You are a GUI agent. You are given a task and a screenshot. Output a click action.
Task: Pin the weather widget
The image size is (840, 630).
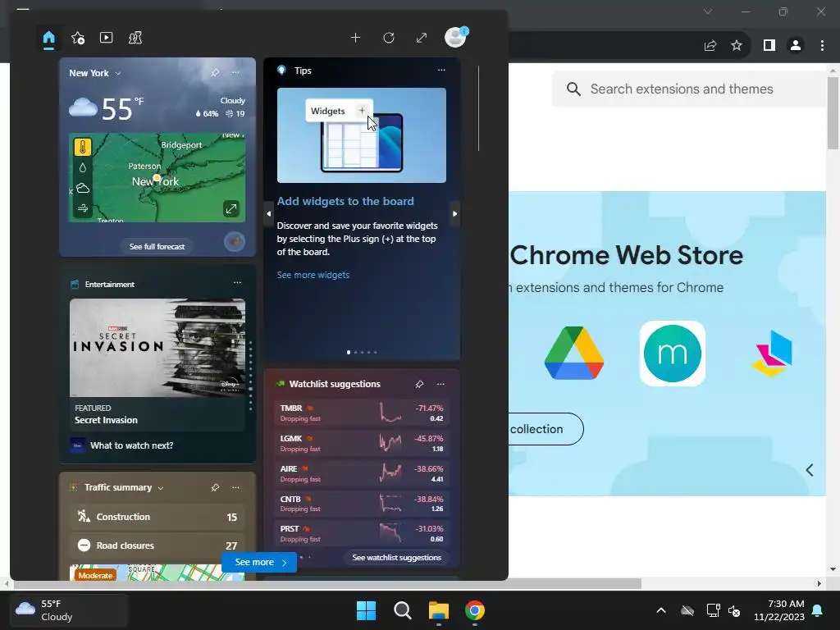click(x=215, y=72)
